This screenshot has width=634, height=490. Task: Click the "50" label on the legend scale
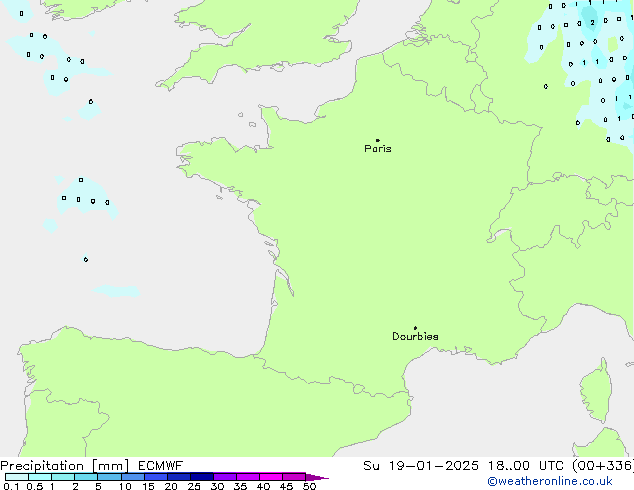310,487
